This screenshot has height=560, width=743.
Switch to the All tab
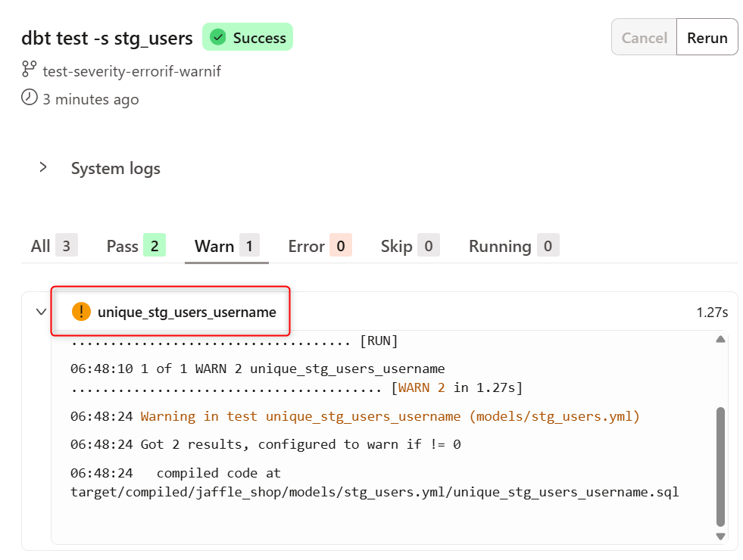(54, 246)
